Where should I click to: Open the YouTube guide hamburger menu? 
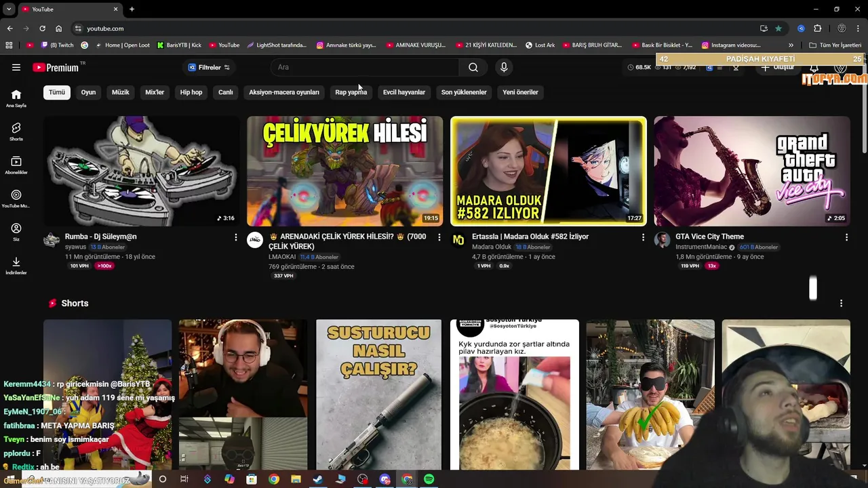click(x=16, y=67)
